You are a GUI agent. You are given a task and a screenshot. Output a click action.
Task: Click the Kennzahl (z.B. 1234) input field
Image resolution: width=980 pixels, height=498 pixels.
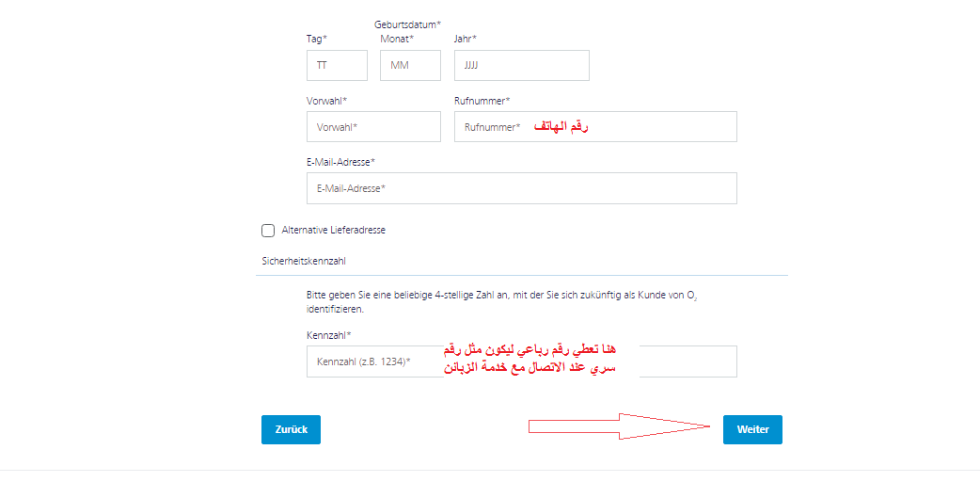(x=521, y=361)
